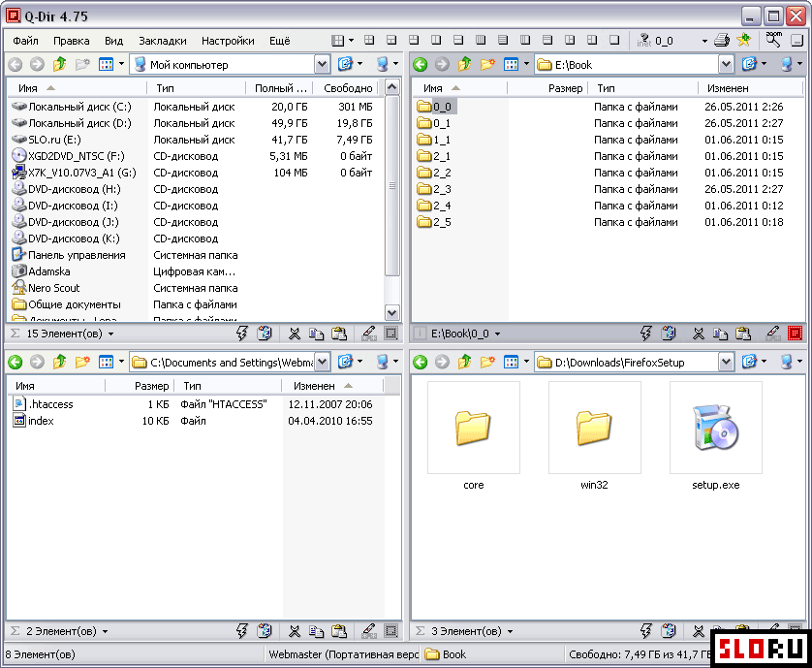
Task: Click the star favorites icon in the top toolbar
Action: tap(743, 40)
